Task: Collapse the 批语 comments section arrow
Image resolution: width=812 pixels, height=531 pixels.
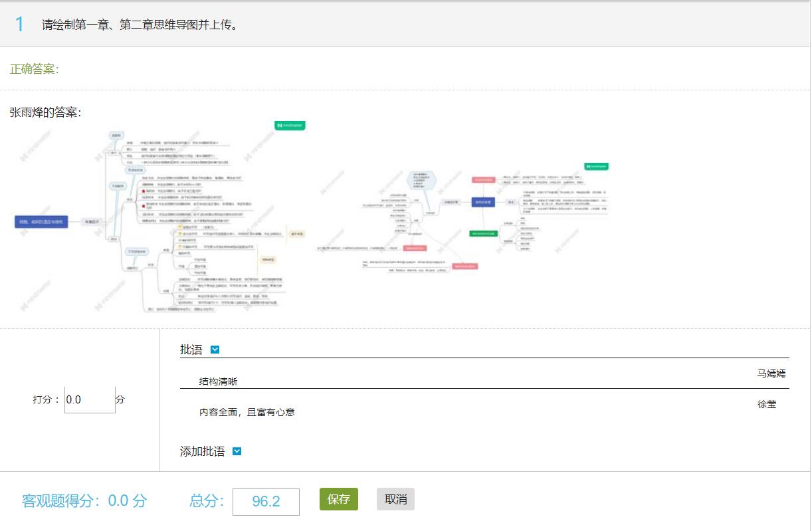Action: (x=215, y=350)
